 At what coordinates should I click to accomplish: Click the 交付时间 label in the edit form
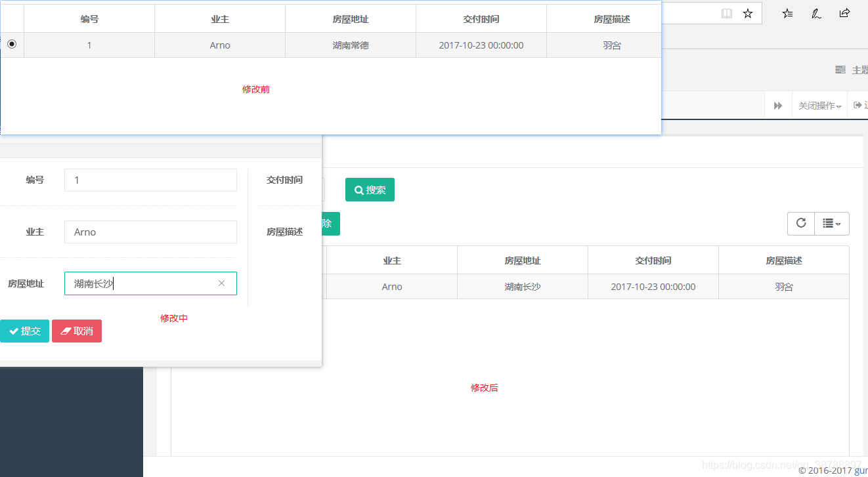click(284, 180)
